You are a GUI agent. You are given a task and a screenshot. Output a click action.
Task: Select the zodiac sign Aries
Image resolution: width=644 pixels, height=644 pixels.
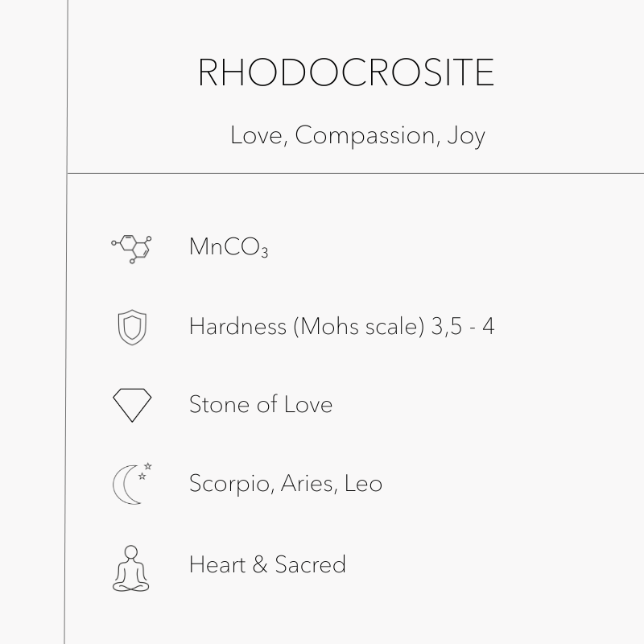pyautogui.click(x=308, y=484)
